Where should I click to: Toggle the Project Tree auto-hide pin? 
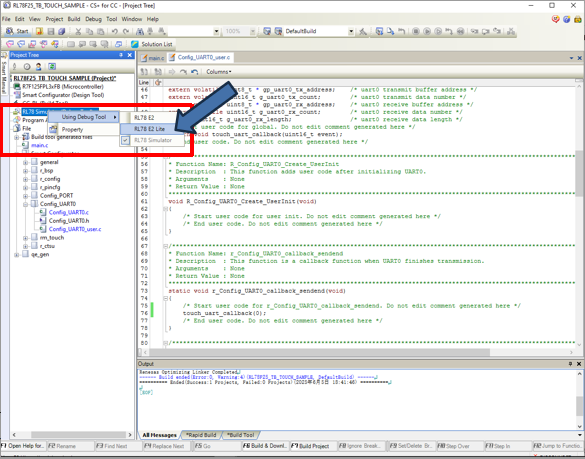tap(121, 55)
